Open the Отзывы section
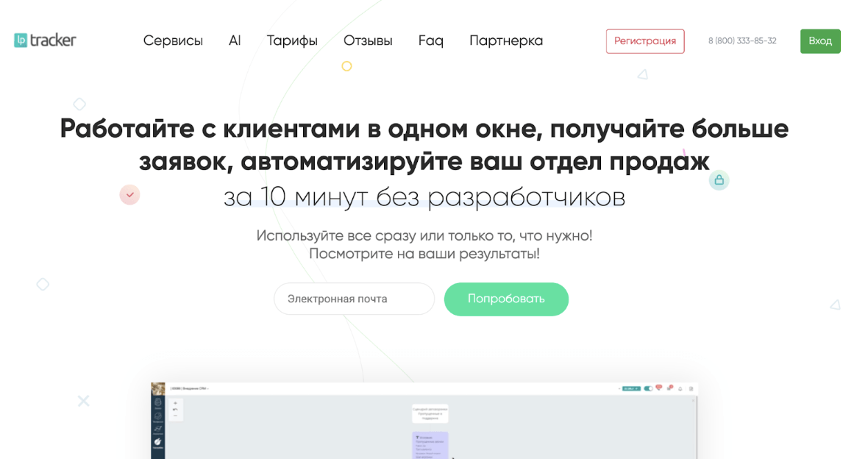The height and width of the screenshot is (459, 868). coord(368,41)
